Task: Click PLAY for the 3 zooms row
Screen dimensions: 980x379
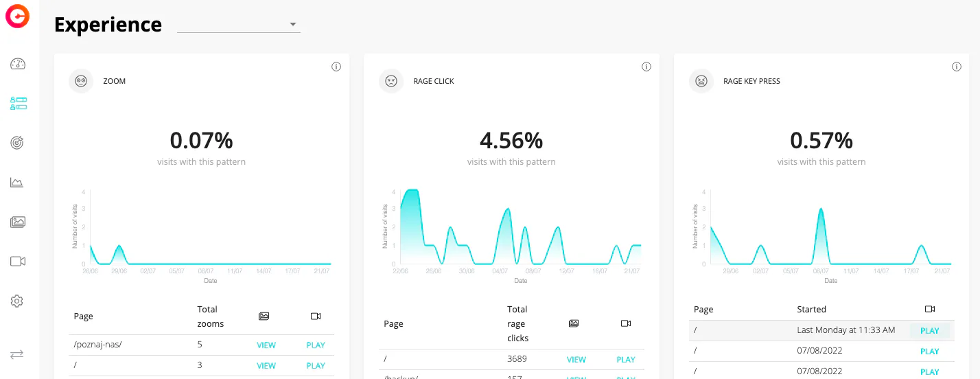Action: click(x=316, y=366)
